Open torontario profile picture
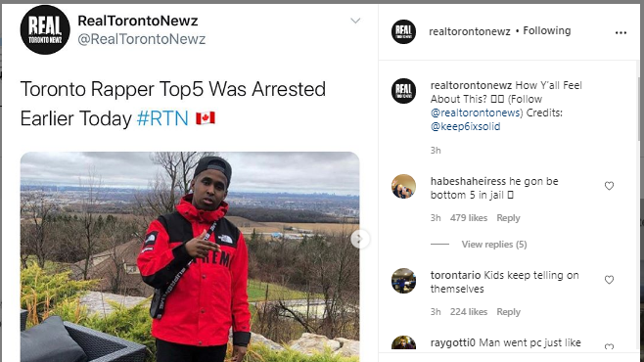 point(403,281)
